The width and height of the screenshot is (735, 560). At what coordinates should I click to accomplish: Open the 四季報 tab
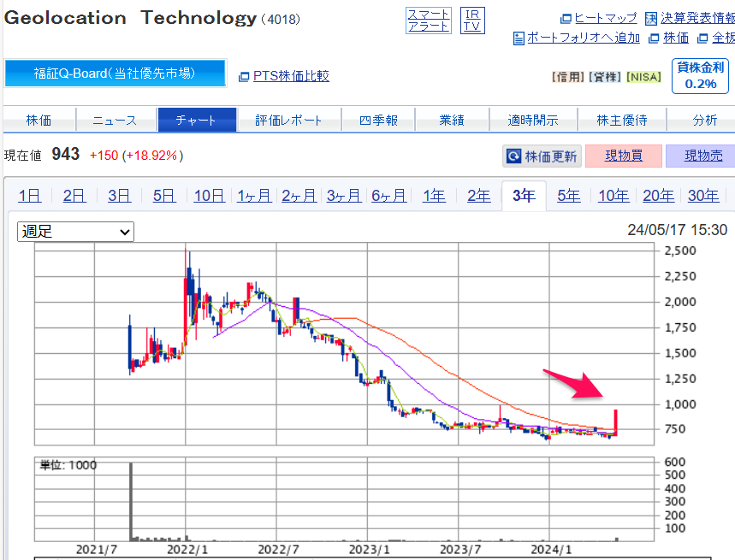pyautogui.click(x=378, y=121)
